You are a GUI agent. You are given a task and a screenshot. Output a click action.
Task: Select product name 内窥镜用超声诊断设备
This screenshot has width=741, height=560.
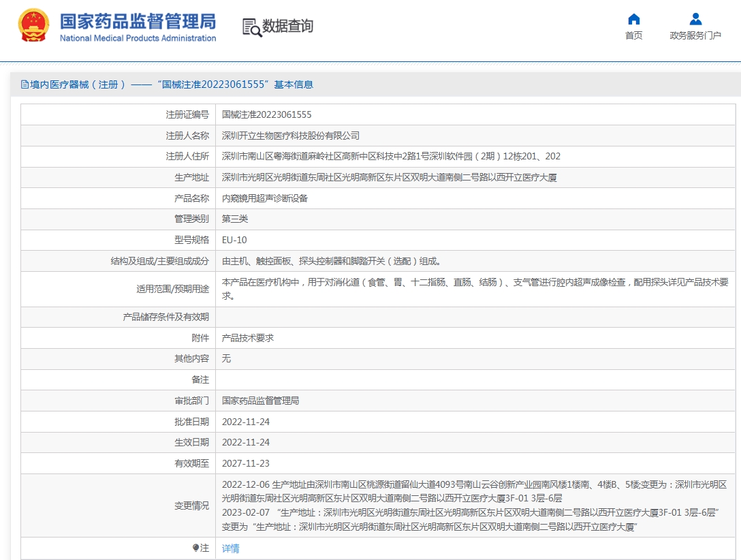(x=265, y=198)
